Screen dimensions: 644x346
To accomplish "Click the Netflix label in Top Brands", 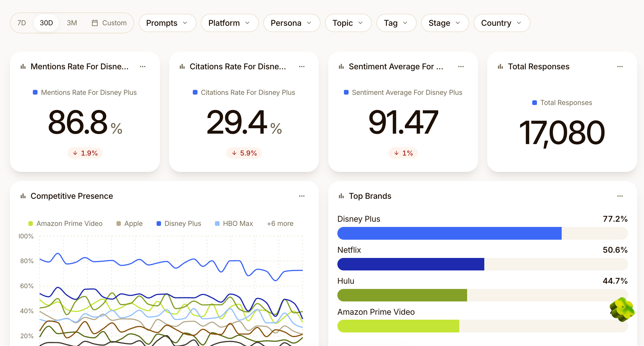I will 349,250.
